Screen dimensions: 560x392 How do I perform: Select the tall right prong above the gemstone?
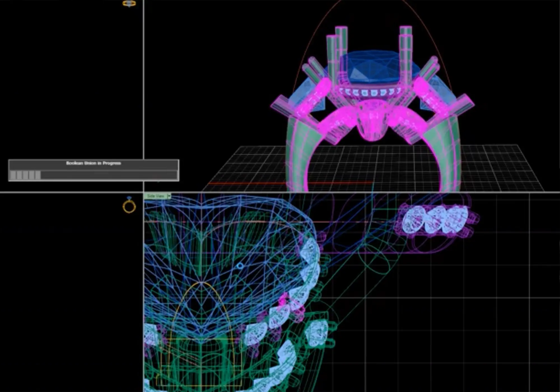[405, 42]
